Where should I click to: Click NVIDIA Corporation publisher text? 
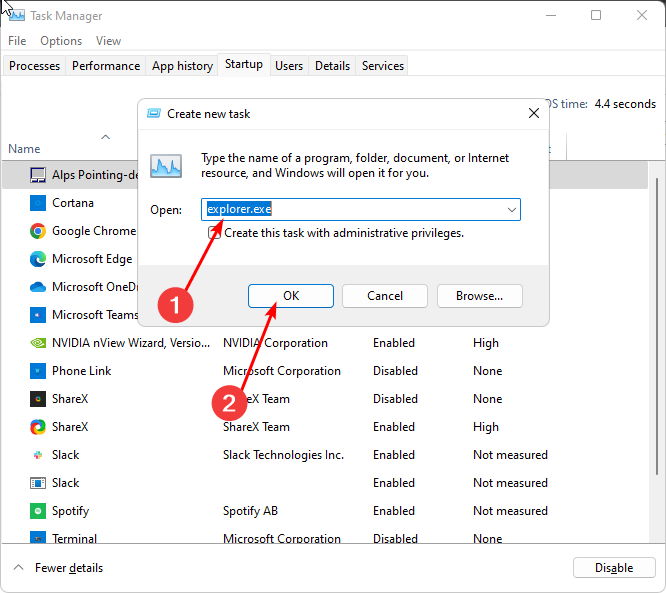(x=275, y=343)
